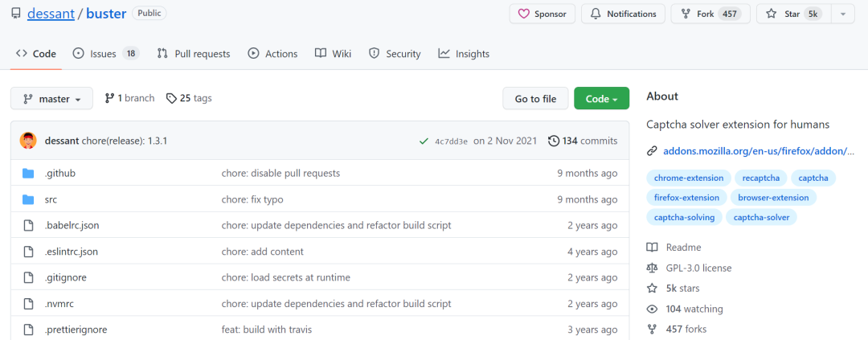Image resolution: width=868 pixels, height=340 pixels.
Task: Select the browser-extension topic tag
Action: pos(773,197)
